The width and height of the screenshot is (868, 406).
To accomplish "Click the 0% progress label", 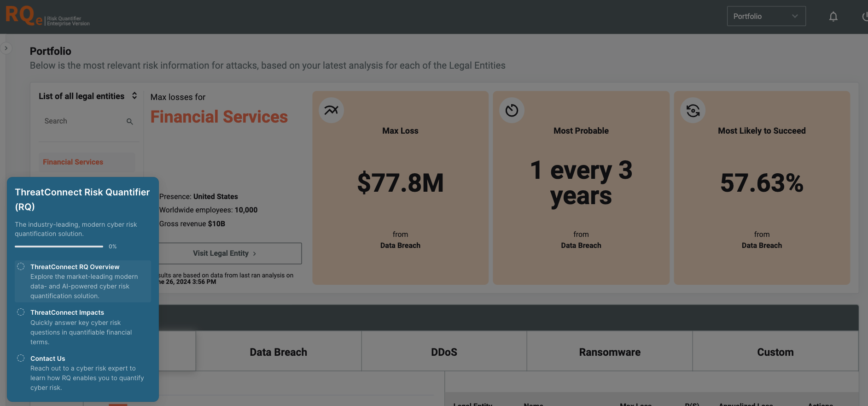I will coord(113,247).
